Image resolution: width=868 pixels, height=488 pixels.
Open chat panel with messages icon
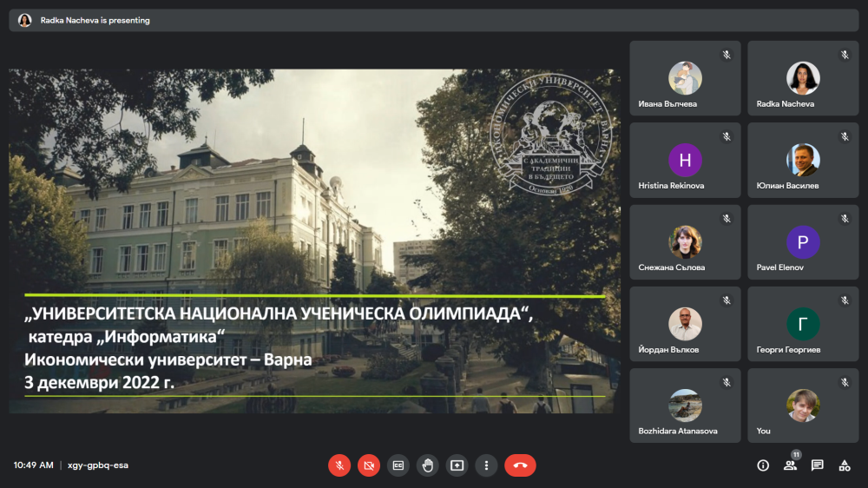point(817,465)
